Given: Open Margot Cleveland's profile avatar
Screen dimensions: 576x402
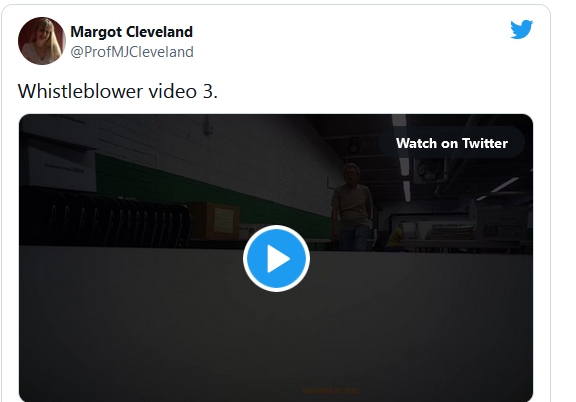Looking at the screenshot, I should [42, 41].
